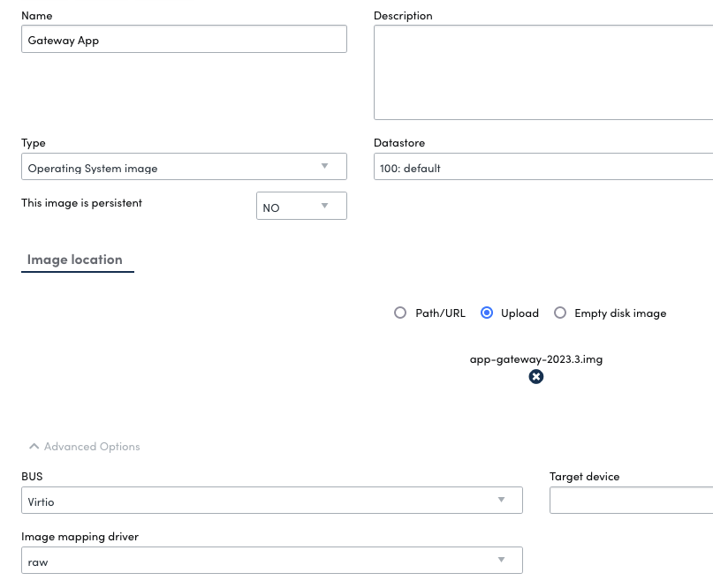The width and height of the screenshot is (713, 588).
Task: Click the Type field dropdown arrow
Action: (x=324, y=166)
